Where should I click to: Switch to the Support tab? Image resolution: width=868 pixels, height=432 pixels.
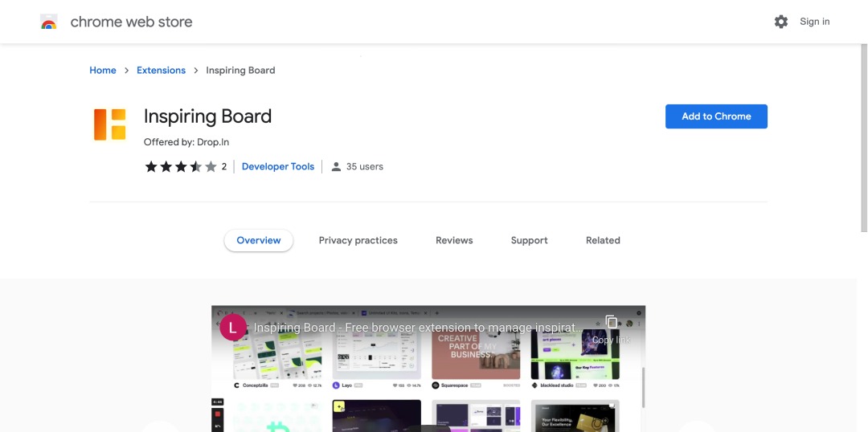(529, 240)
